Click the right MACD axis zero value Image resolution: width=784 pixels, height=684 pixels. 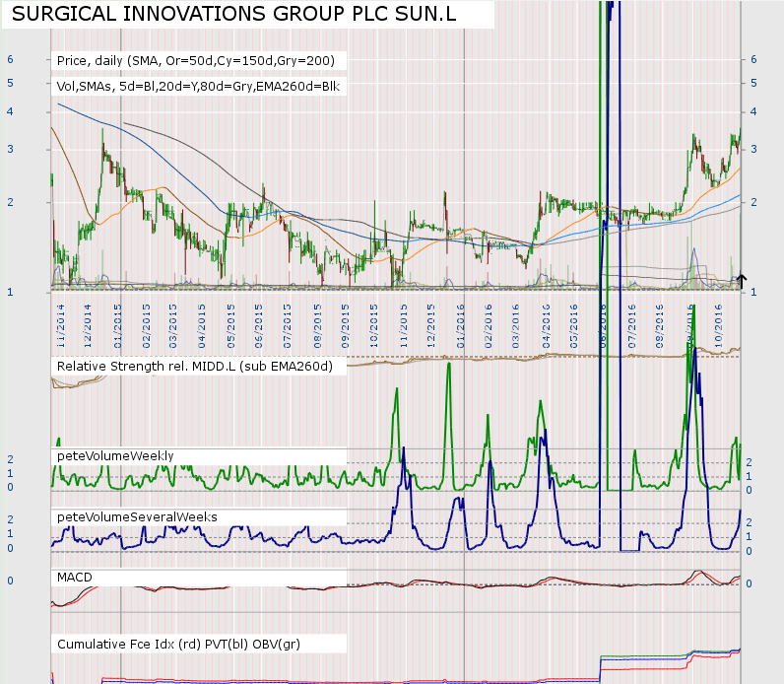click(749, 583)
